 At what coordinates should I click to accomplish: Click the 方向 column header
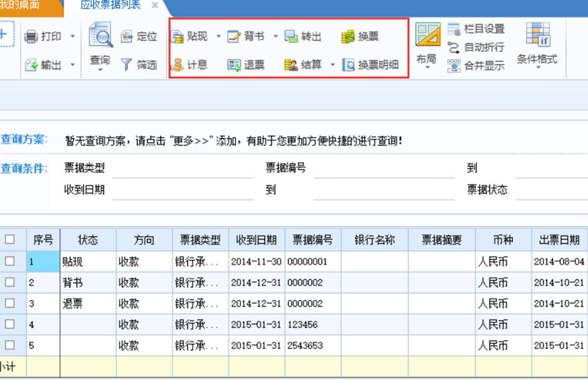(144, 240)
